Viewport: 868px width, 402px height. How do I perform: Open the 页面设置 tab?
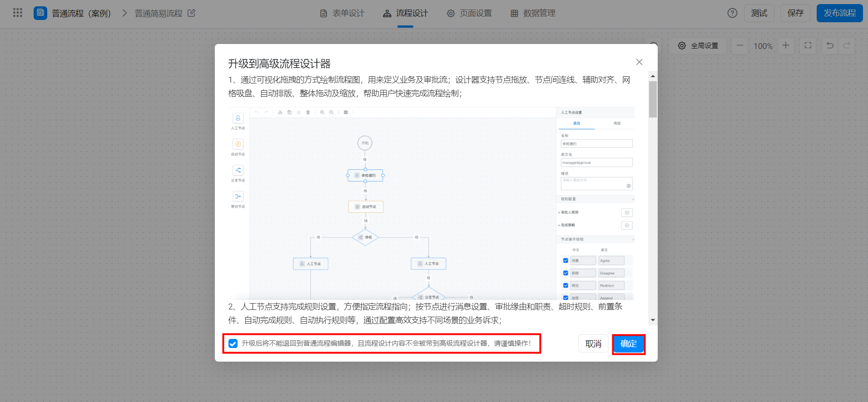(x=469, y=13)
